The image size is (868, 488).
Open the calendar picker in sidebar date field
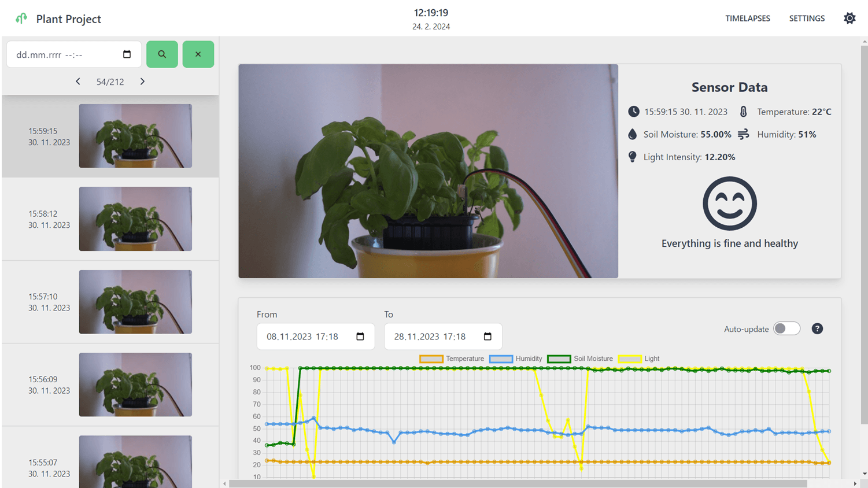click(x=127, y=54)
